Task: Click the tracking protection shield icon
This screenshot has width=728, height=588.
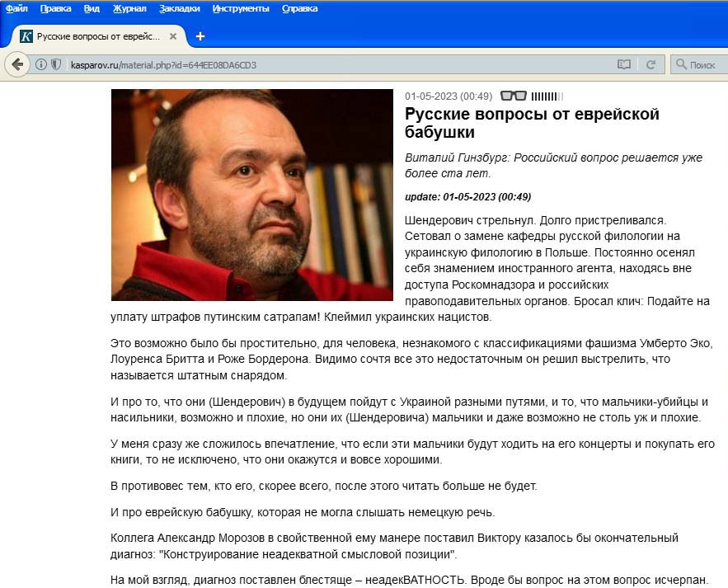Action: pos(56,64)
